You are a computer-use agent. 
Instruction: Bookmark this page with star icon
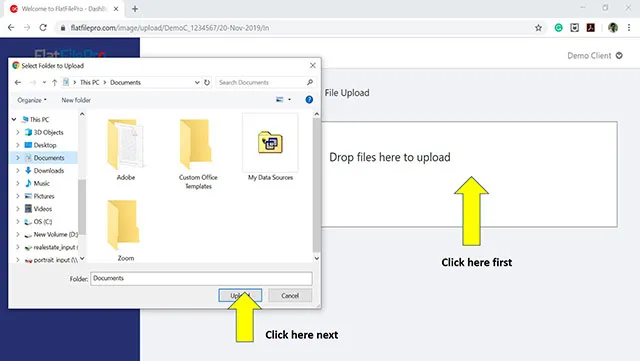[x=538, y=28]
